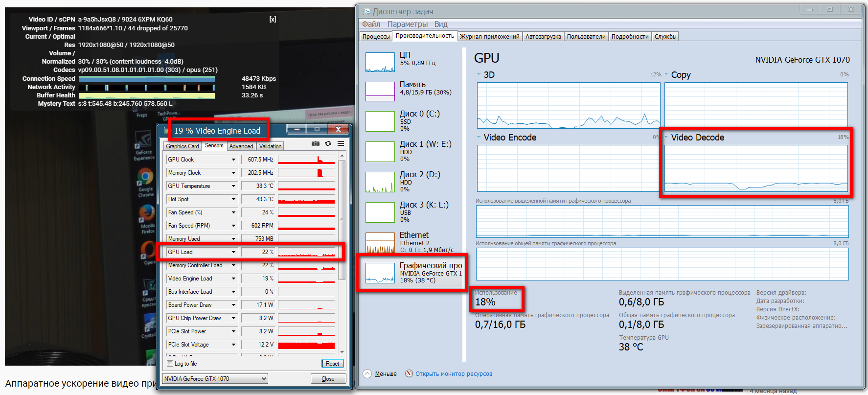Open the GPU Clock sensor dropdown
Viewport: 868px width, 395px height.
pos(233,160)
